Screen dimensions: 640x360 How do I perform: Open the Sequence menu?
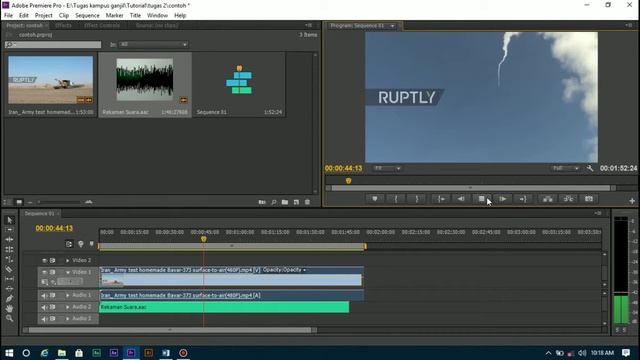point(87,16)
